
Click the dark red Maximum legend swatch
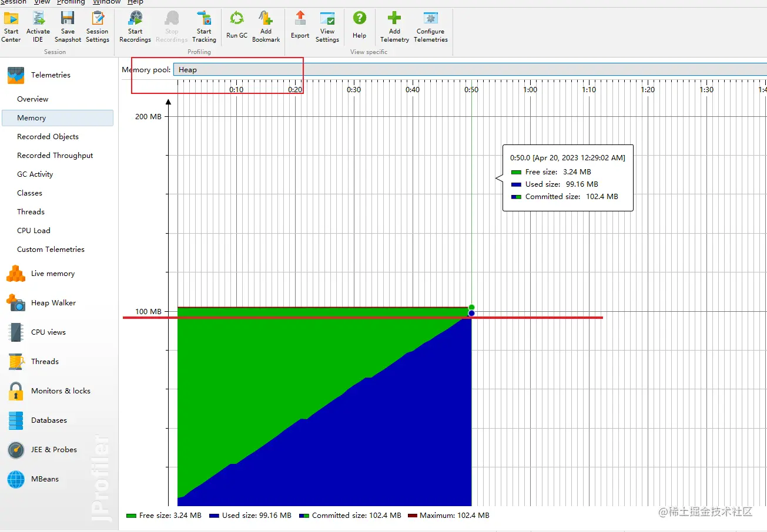412,516
